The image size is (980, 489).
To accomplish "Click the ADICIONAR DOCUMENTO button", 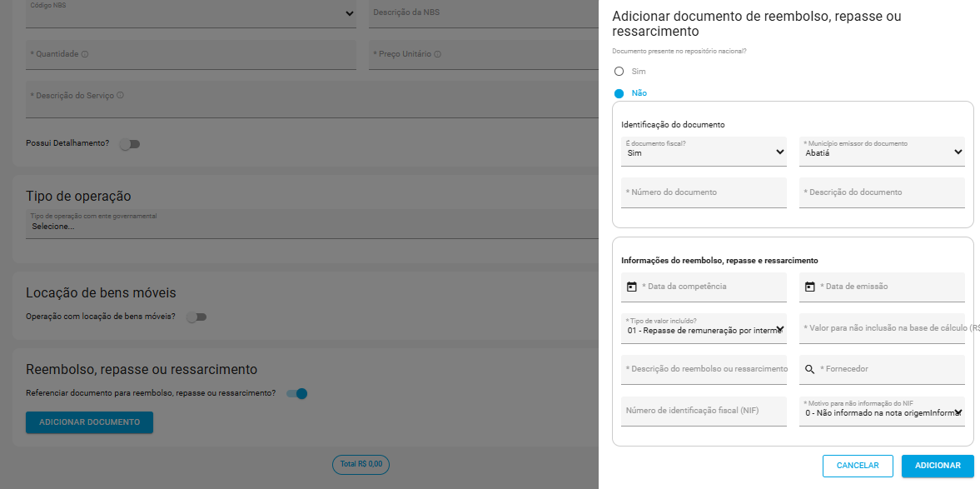I will click(89, 422).
